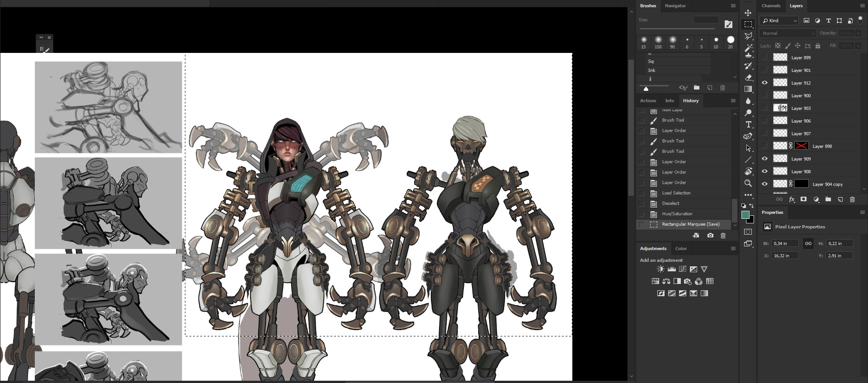Click the Deselect history state
The height and width of the screenshot is (383, 868).
coord(670,203)
